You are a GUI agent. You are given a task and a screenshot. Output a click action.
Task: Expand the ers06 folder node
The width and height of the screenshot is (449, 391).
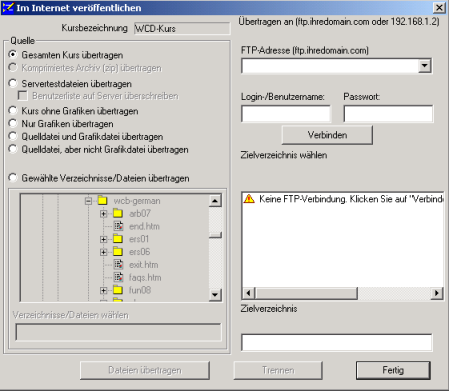click(104, 252)
